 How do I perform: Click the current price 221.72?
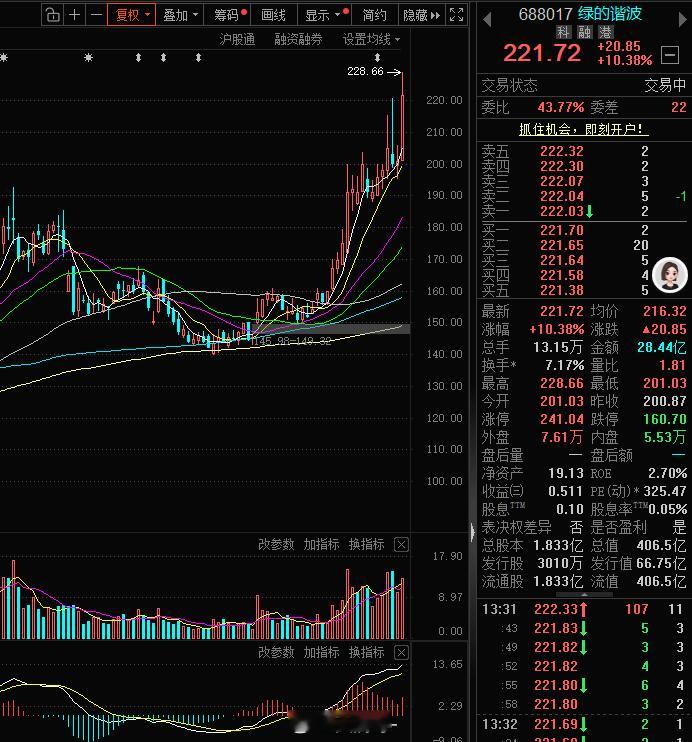[x=541, y=53]
